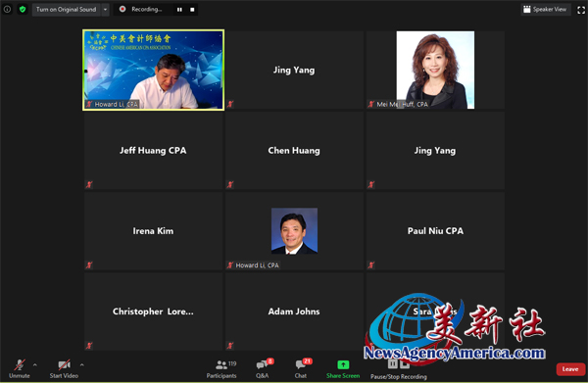Enter full screen mode
This screenshot has width=588, height=383.
pos(581,10)
